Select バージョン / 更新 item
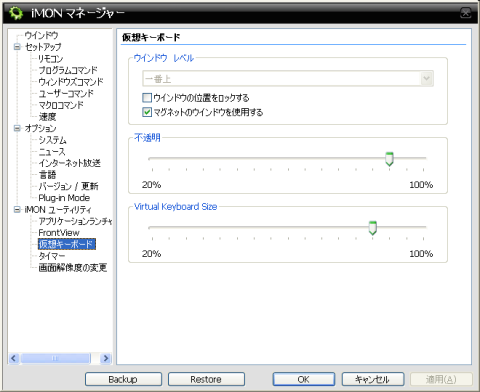 click(x=68, y=186)
